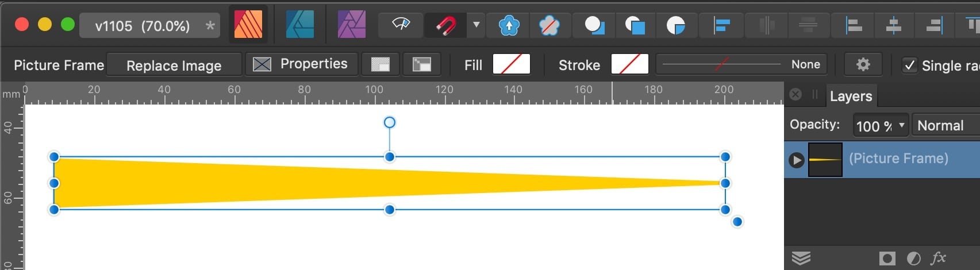Toggle the Single radius checkbox
The height and width of the screenshot is (270, 980).
909,65
